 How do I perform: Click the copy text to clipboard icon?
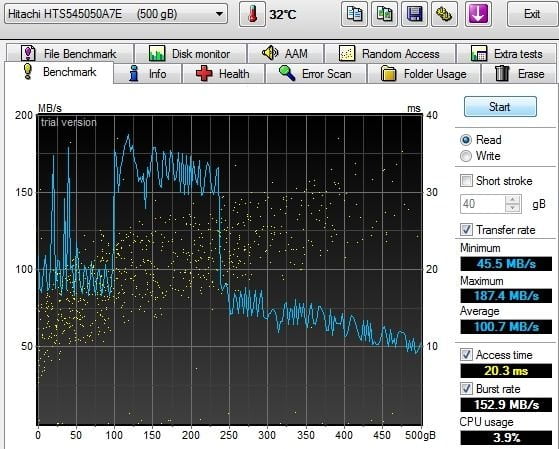pyautogui.click(x=354, y=14)
